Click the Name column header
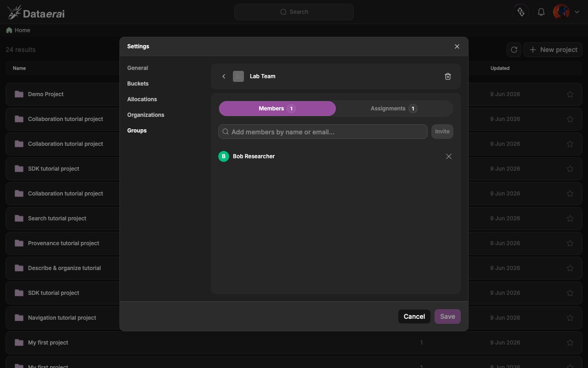Screen dimensions: 588x368 click(19, 68)
